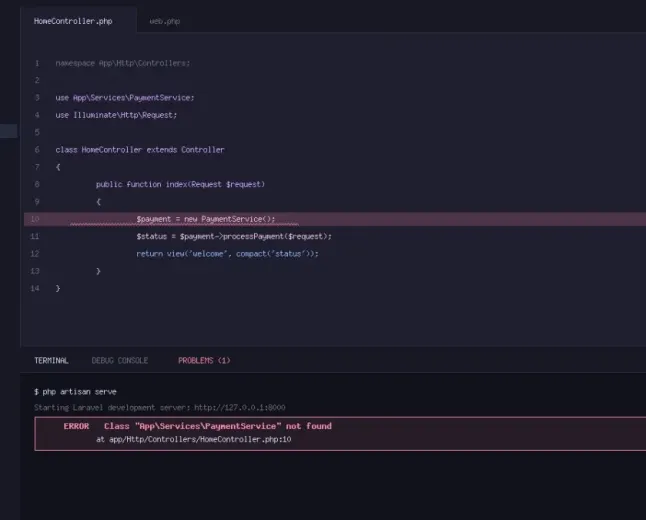The width and height of the screenshot is (646, 520).
Task: Click line number 12 in the gutter
Action: (35, 253)
